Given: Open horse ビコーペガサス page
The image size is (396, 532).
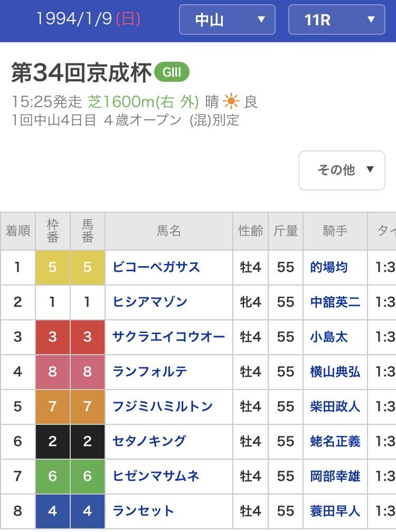Looking at the screenshot, I should pos(156,267).
